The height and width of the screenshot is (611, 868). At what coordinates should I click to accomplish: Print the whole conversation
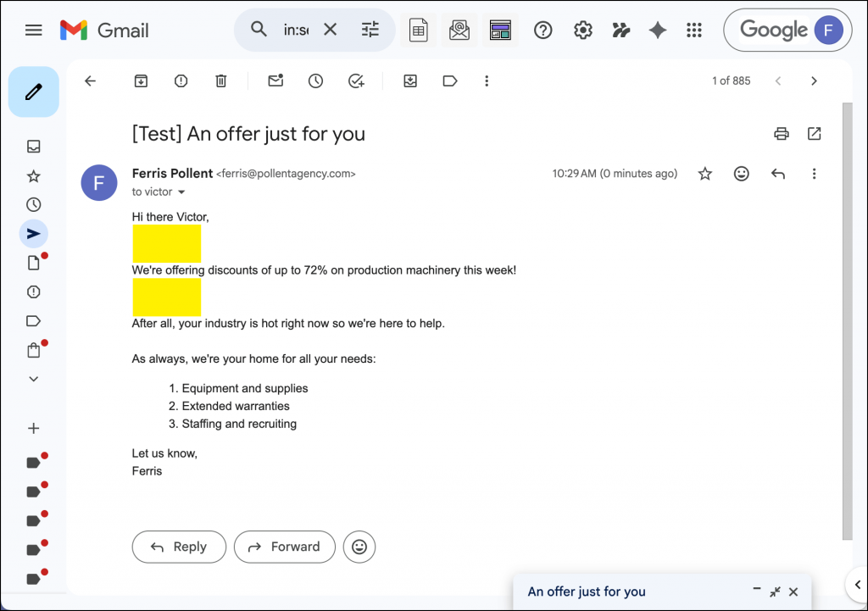coord(781,133)
